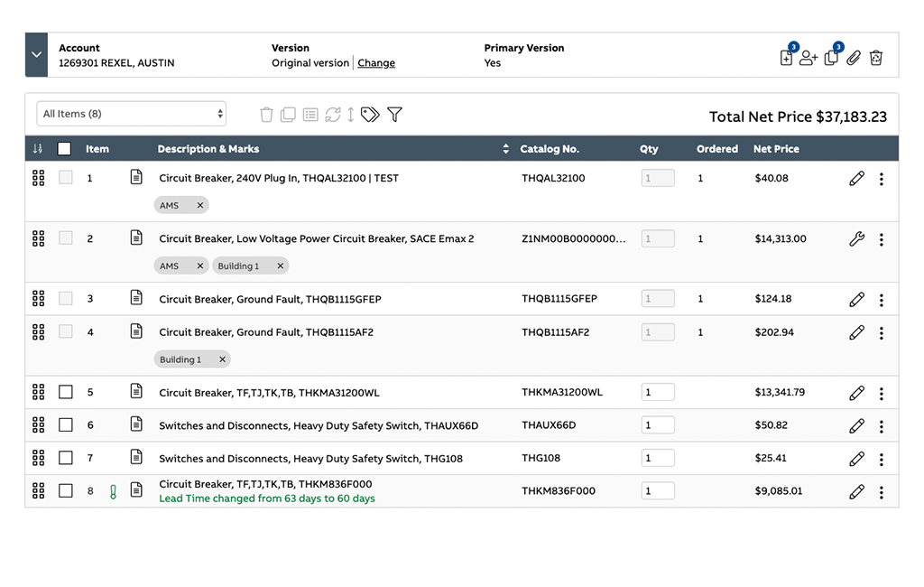The image size is (924, 587).
Task: Remove AMS tag from item 1
Action: pyautogui.click(x=199, y=205)
